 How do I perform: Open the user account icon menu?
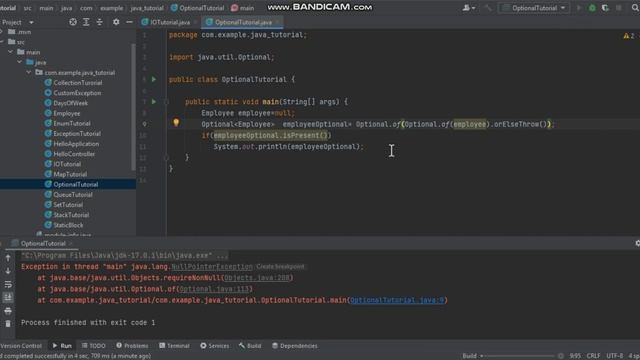pyautogui.click(x=469, y=8)
